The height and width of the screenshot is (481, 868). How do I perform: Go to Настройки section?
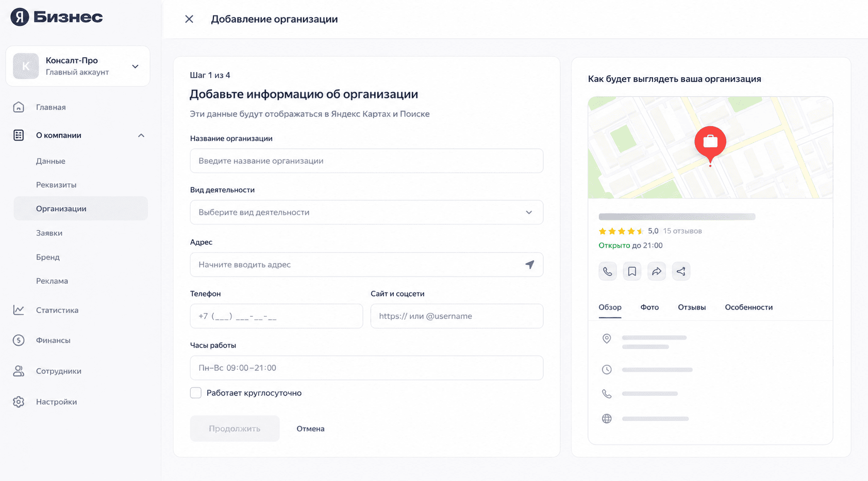pos(56,402)
